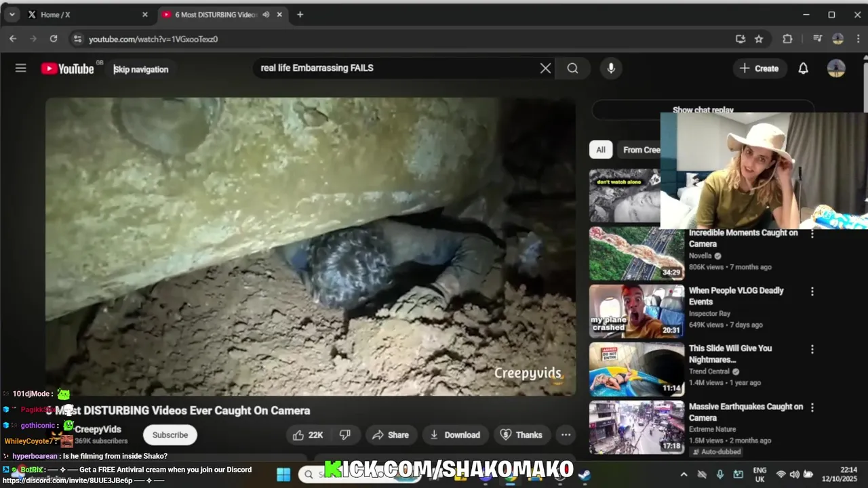Click the address bar URL
868x488 pixels.
click(153, 39)
